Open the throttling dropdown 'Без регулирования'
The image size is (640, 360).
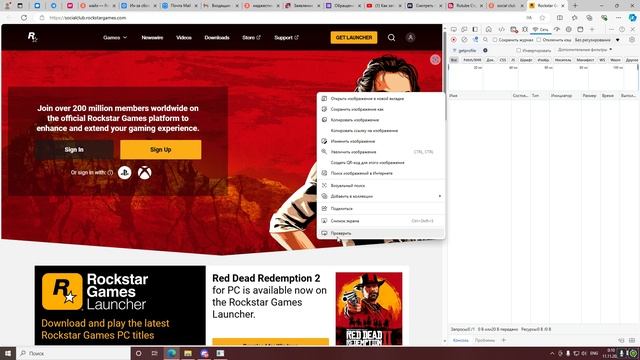597,40
